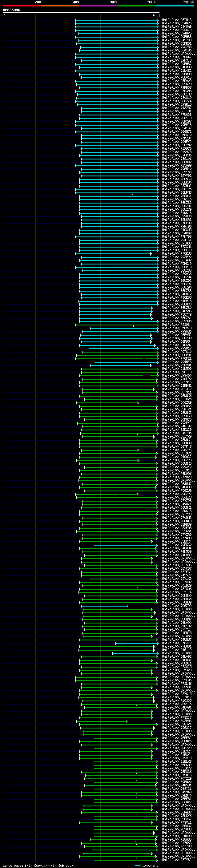Select the UniRef100_Q06ZR6 label

(x=177, y=450)
